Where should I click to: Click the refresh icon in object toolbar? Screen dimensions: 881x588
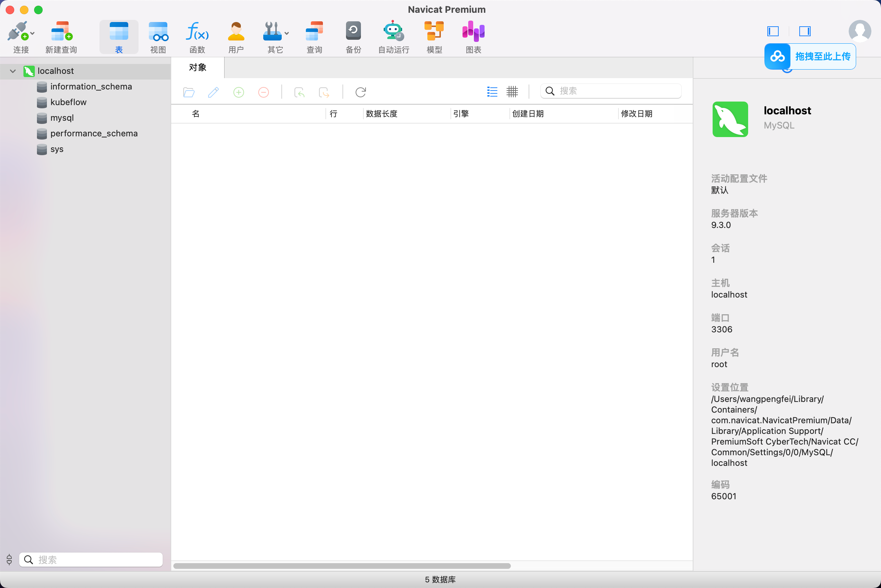(361, 92)
